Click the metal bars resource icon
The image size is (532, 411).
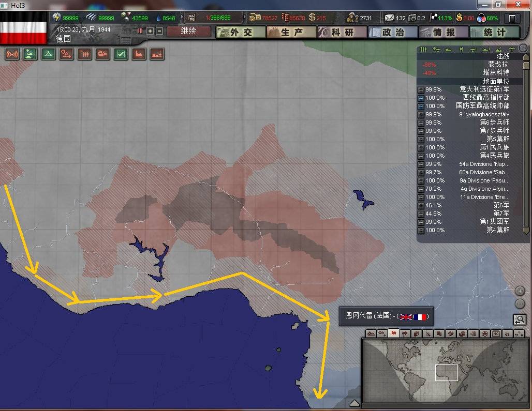[x=91, y=17]
